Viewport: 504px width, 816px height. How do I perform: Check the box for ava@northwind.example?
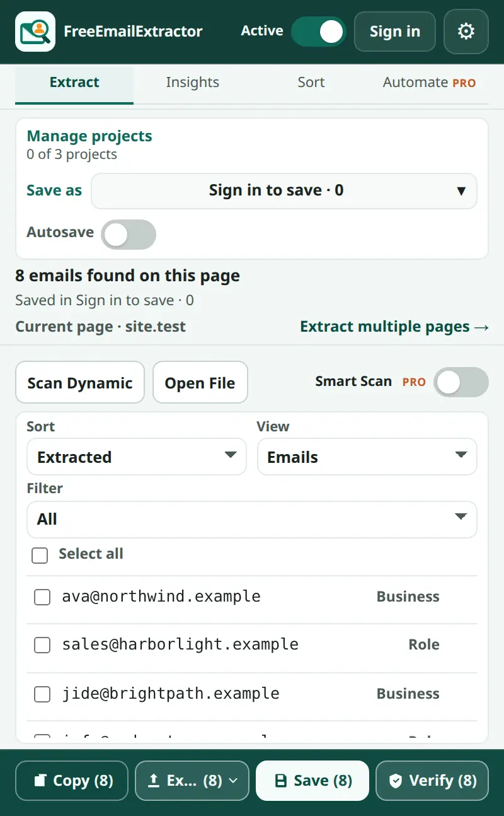click(42, 597)
